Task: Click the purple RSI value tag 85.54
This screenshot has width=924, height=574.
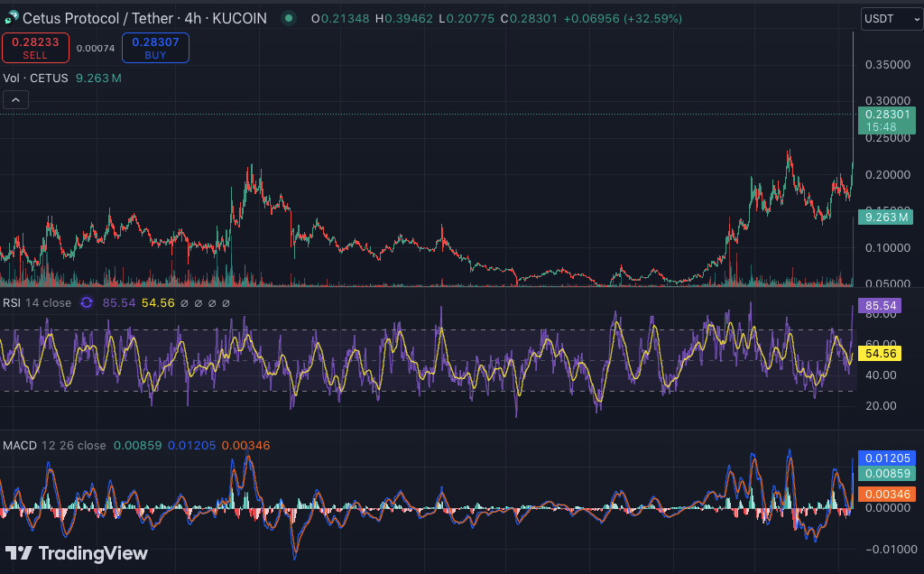Action: pos(881,306)
